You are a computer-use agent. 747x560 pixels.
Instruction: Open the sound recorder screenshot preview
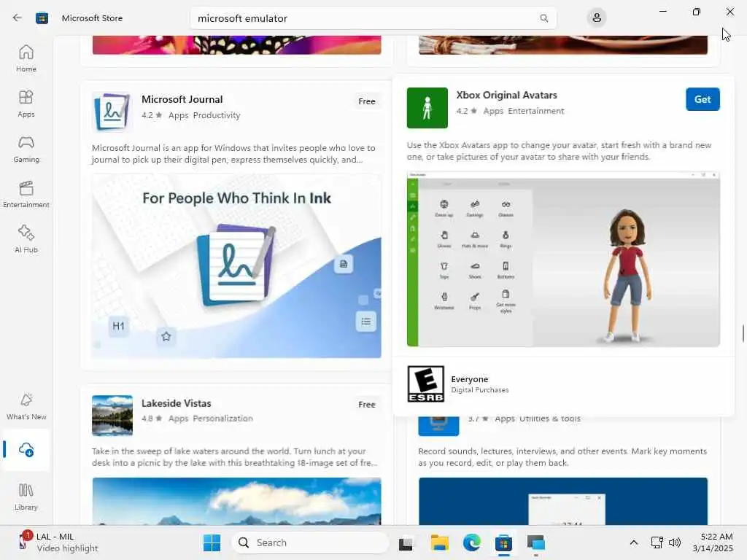pos(563,502)
